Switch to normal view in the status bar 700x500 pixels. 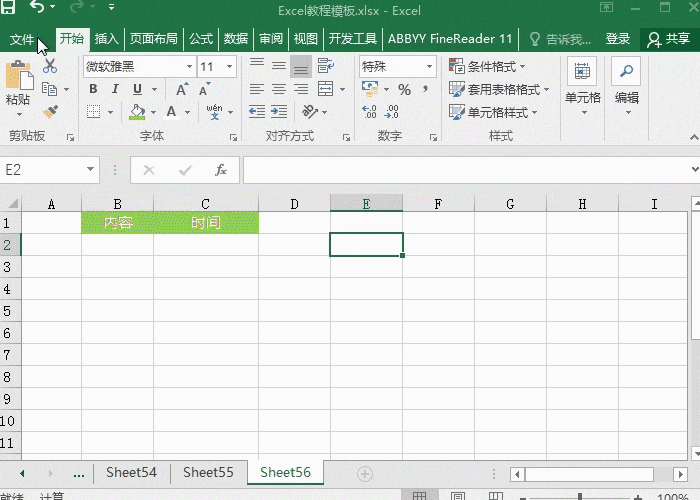tap(419, 496)
